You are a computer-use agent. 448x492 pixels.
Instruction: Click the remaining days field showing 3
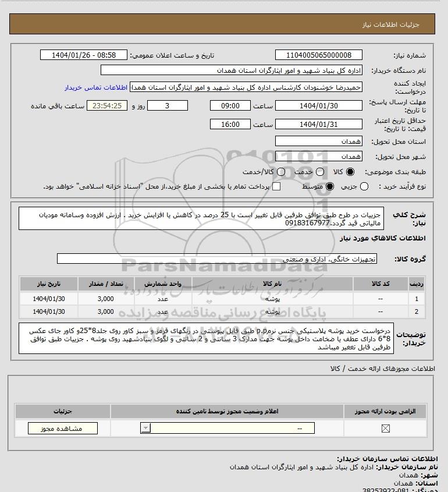click(168, 106)
